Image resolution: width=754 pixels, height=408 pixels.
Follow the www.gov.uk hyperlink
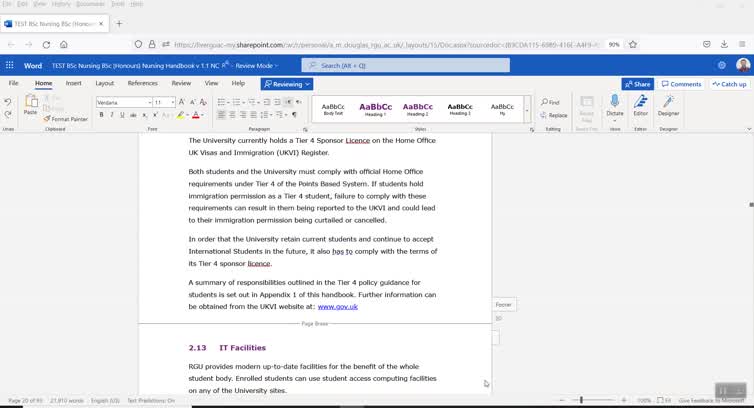(337, 307)
